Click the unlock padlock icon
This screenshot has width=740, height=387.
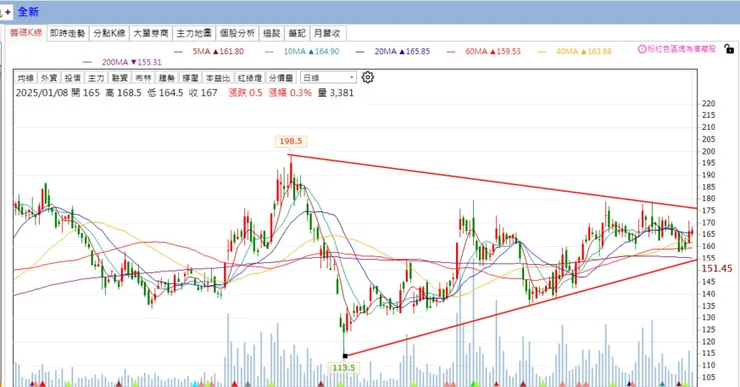pos(729,49)
